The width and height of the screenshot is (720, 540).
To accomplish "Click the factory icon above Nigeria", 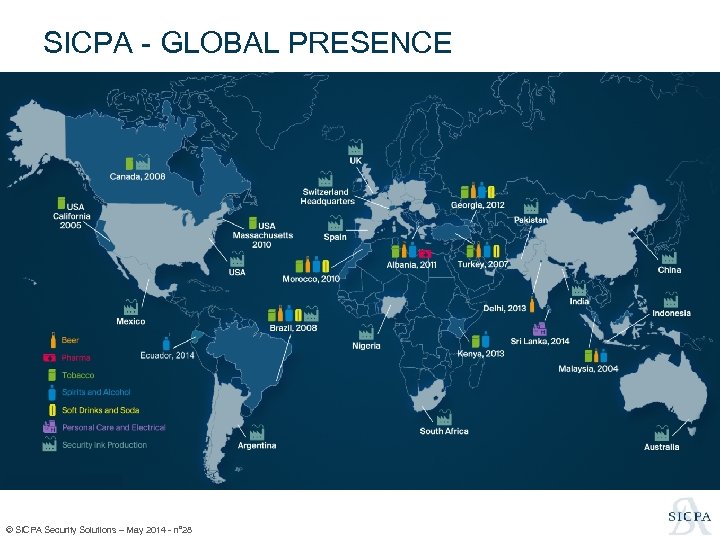I will [x=366, y=332].
